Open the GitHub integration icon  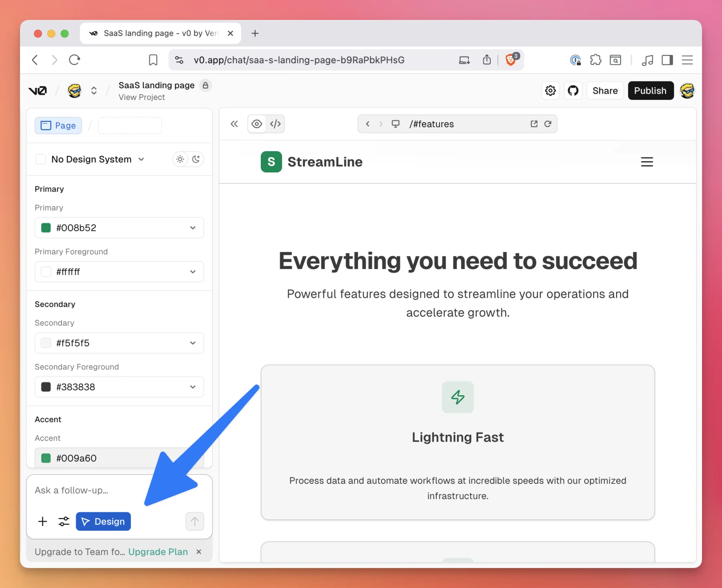[573, 91]
